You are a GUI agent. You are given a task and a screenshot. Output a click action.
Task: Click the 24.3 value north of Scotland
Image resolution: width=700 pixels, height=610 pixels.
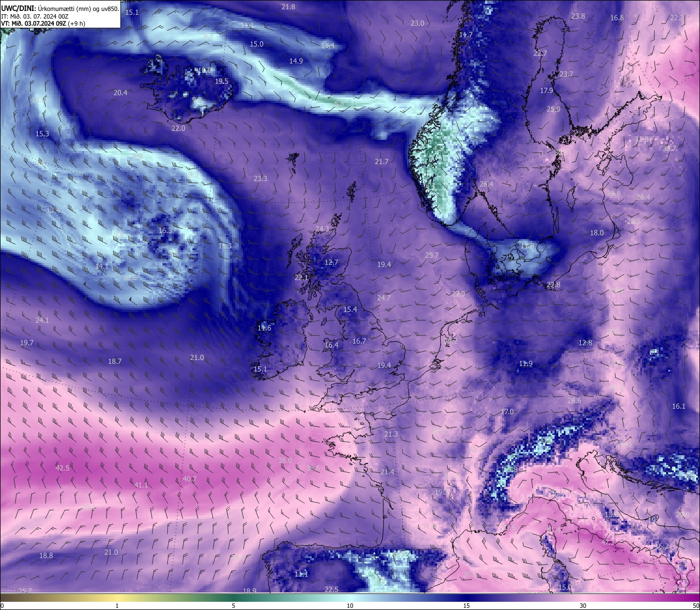click(x=323, y=228)
